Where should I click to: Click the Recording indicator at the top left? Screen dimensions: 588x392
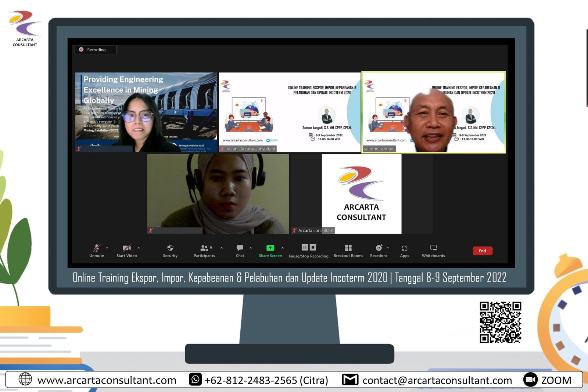point(96,50)
